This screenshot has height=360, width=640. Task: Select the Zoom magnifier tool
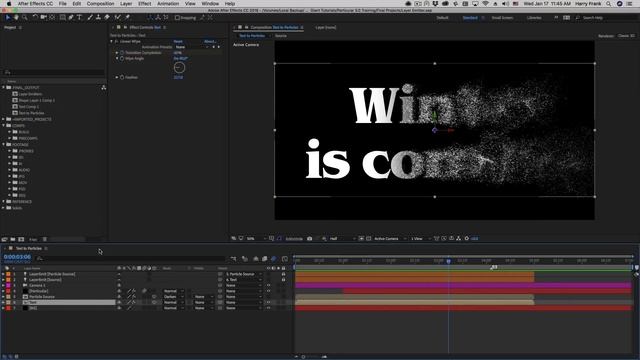coord(25,18)
